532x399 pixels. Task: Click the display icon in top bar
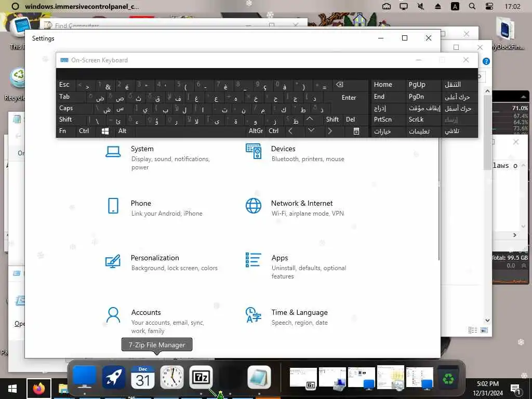point(403,6)
